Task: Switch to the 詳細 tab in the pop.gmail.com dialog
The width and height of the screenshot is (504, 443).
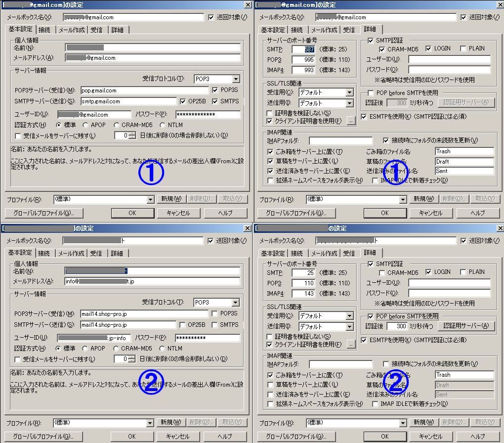Action: 117,30
